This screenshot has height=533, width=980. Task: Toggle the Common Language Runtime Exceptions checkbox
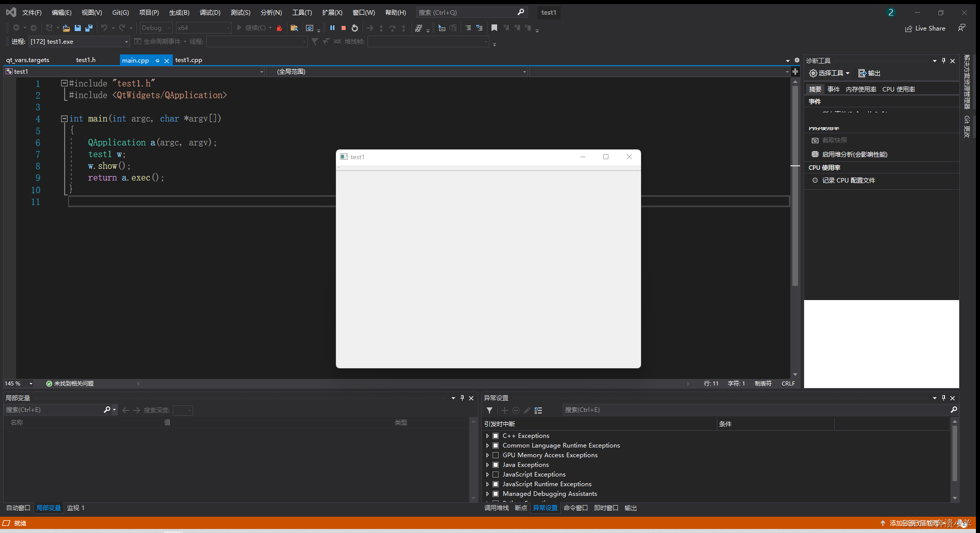coord(496,446)
